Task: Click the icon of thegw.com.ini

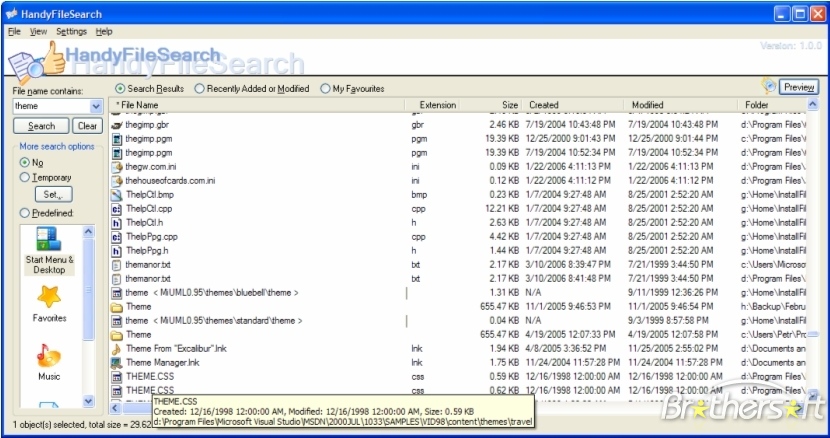Action: click(116, 167)
